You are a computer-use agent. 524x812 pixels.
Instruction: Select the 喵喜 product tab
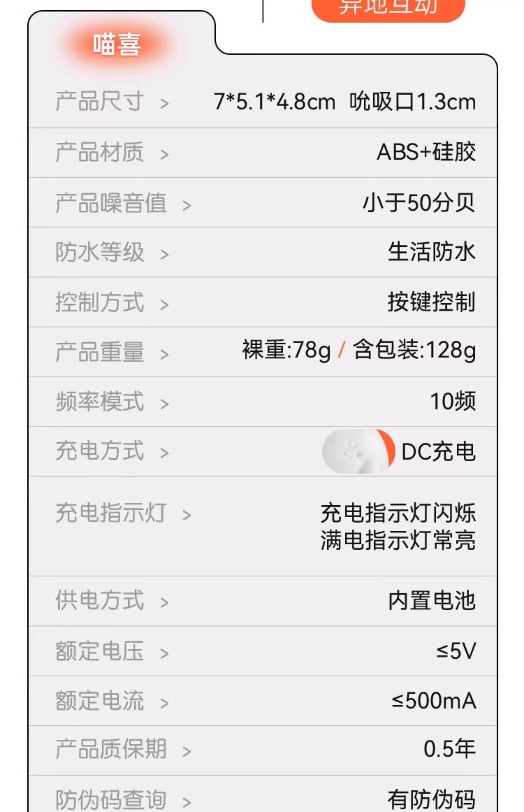[x=117, y=45]
